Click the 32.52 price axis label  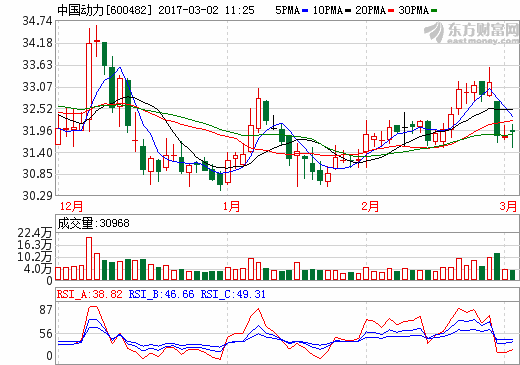38,109
